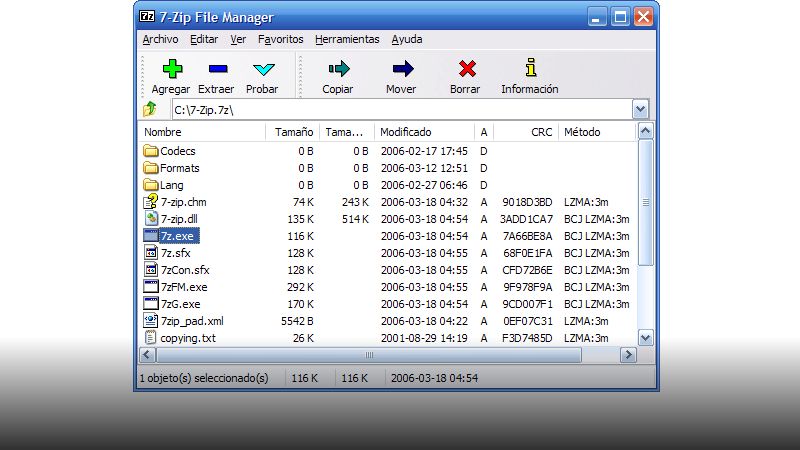
Task: Click the Agregar green plus icon
Action: (x=172, y=69)
